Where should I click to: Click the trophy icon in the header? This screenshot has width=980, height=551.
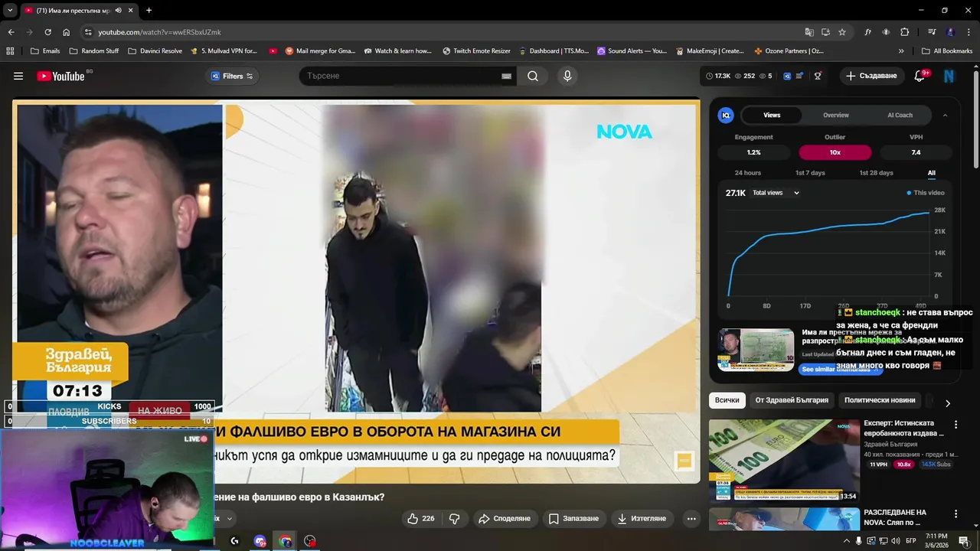818,76
